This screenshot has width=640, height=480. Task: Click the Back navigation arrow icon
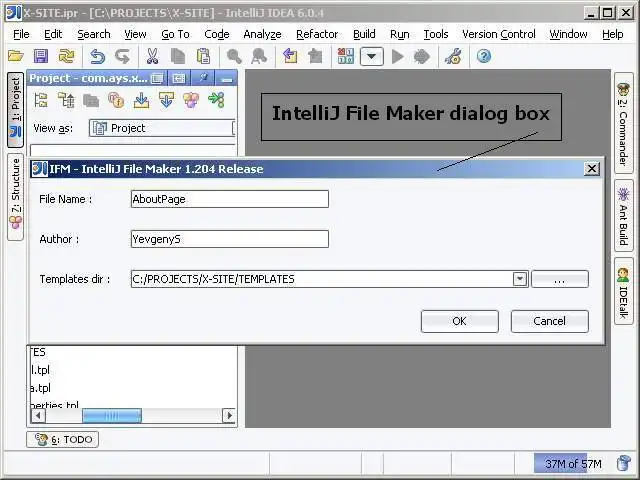point(290,56)
